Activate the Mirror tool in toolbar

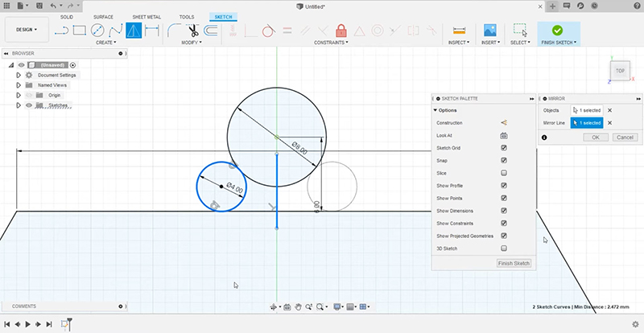tap(134, 31)
